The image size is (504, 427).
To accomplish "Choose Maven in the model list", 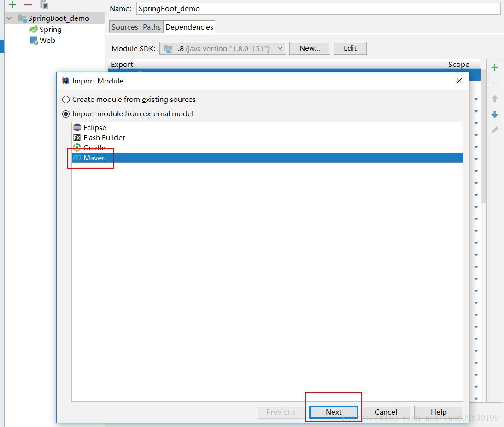I will tap(267, 158).
